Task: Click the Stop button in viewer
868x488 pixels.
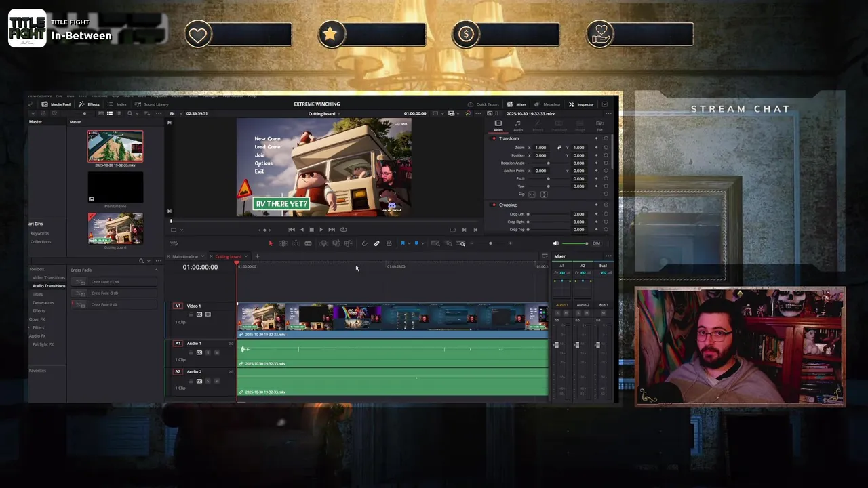Action: point(312,230)
